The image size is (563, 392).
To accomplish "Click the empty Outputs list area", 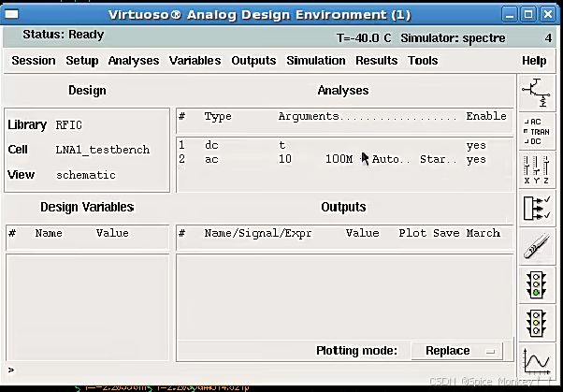I will click(x=345, y=297).
